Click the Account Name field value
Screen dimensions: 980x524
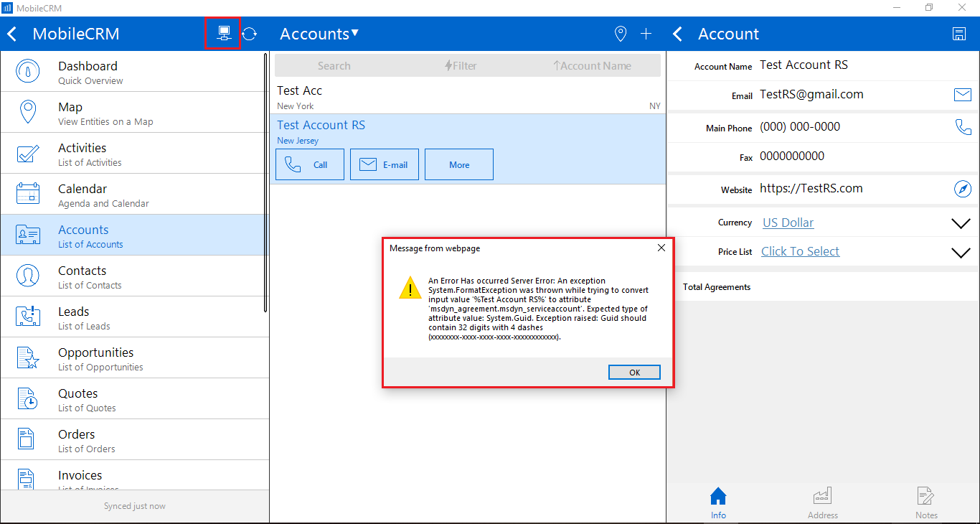tap(804, 65)
